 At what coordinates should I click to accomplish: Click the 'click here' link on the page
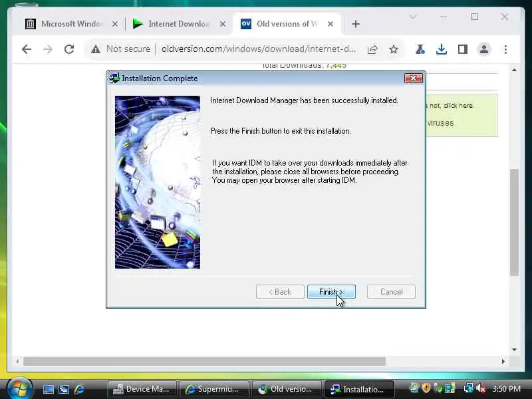[x=458, y=106]
